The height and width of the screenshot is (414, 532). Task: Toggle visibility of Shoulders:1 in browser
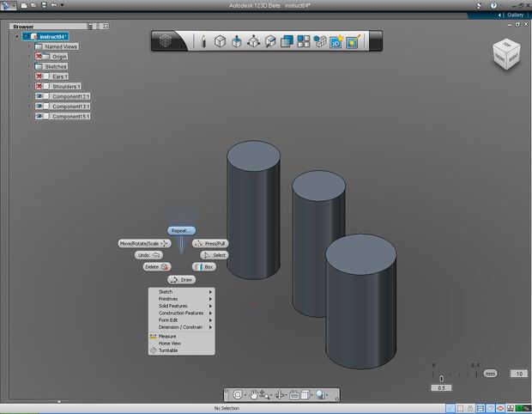coord(39,86)
